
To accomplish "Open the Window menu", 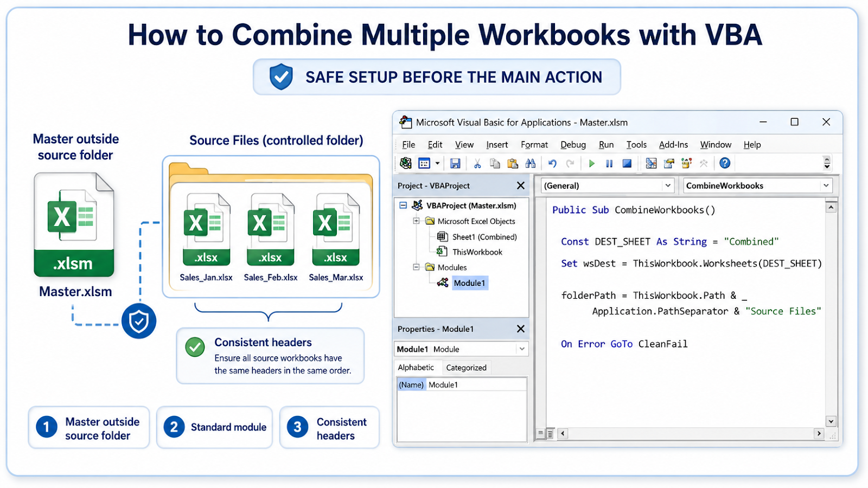I will coord(716,145).
